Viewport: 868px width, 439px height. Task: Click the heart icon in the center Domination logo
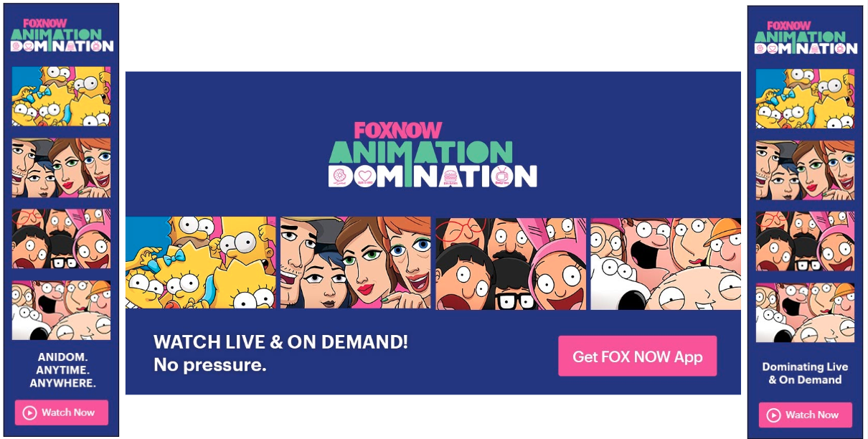366,176
